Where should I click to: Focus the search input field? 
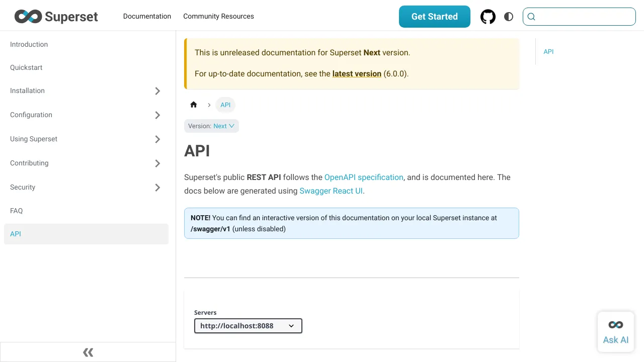(x=579, y=17)
